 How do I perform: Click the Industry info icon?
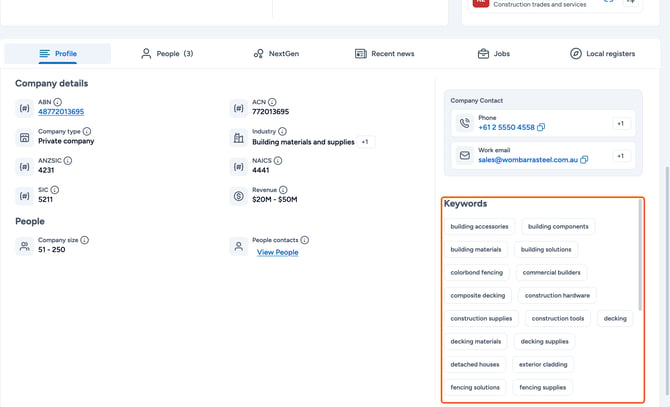pos(282,131)
